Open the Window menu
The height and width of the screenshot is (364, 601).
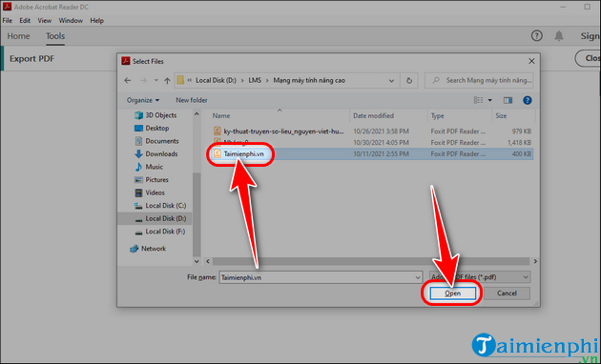point(71,21)
